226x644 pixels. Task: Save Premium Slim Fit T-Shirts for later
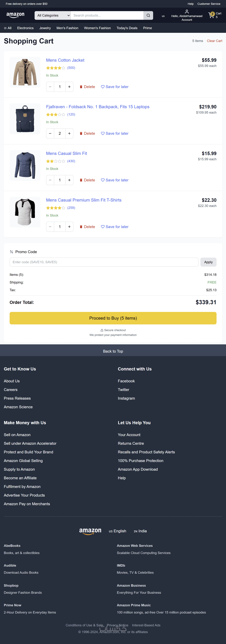(115, 227)
